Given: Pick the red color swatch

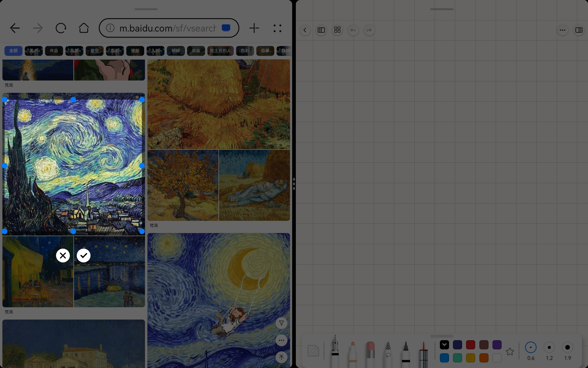Looking at the screenshot, I should 471,345.
